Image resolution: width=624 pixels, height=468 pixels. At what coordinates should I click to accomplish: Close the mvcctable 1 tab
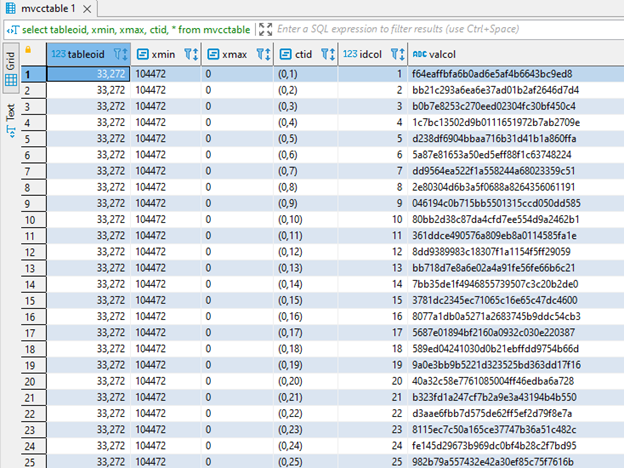(87, 9)
